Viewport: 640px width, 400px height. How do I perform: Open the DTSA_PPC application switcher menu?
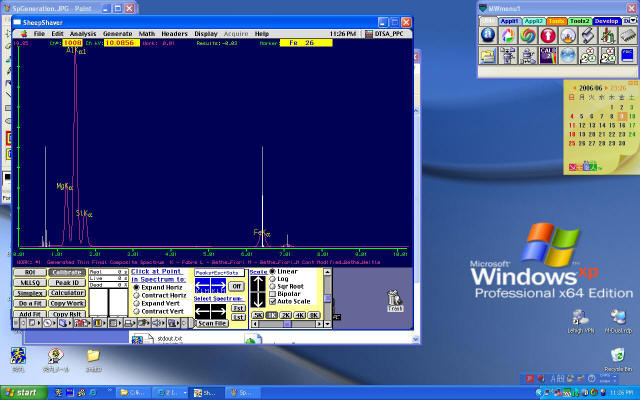(387, 33)
